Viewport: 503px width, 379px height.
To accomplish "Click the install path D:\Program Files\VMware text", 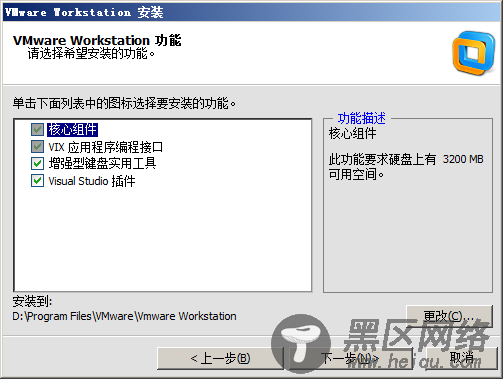I will click(x=124, y=316).
